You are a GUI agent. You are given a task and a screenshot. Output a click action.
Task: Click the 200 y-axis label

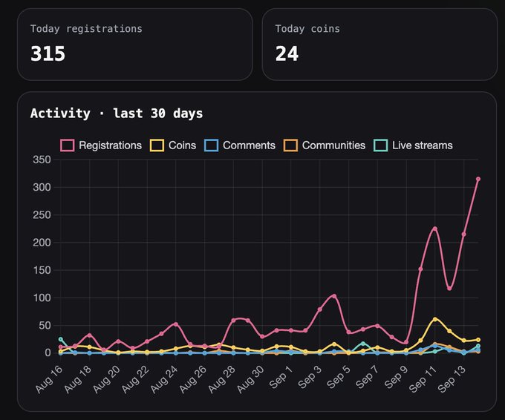click(42, 243)
